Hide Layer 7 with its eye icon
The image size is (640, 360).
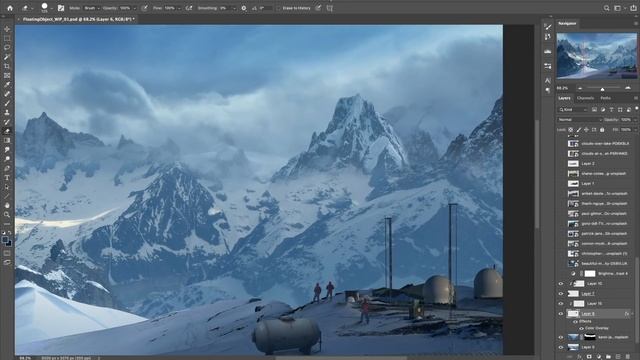(561, 294)
